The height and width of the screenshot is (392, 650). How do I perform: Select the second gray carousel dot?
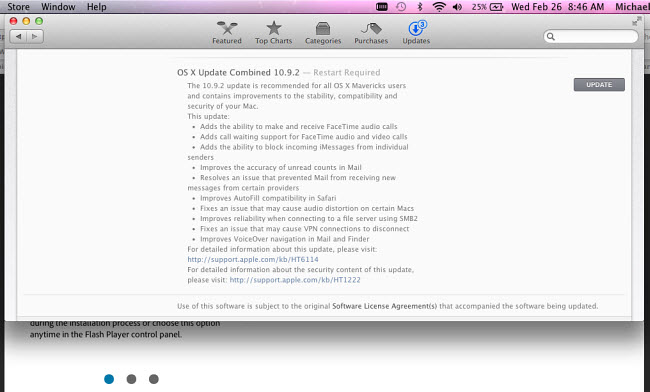pyautogui.click(x=131, y=379)
